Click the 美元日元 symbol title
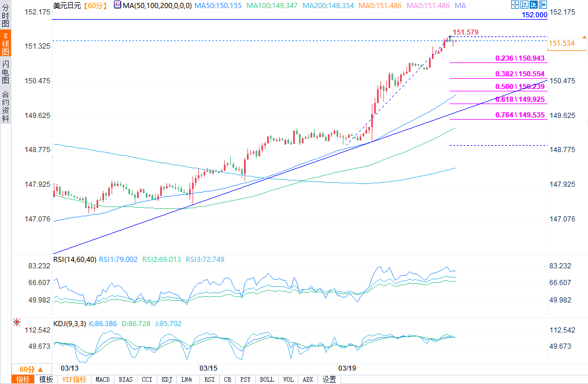This screenshot has height=384, width=588. point(67,6)
